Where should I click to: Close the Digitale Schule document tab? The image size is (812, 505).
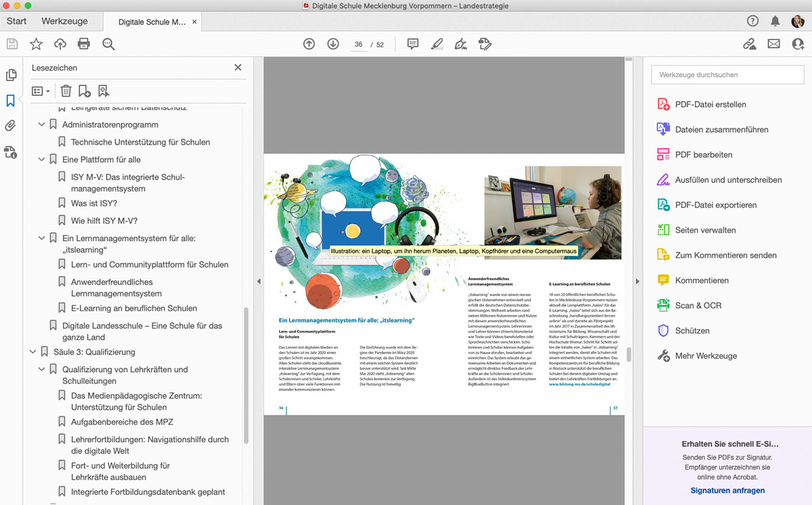pyautogui.click(x=194, y=22)
